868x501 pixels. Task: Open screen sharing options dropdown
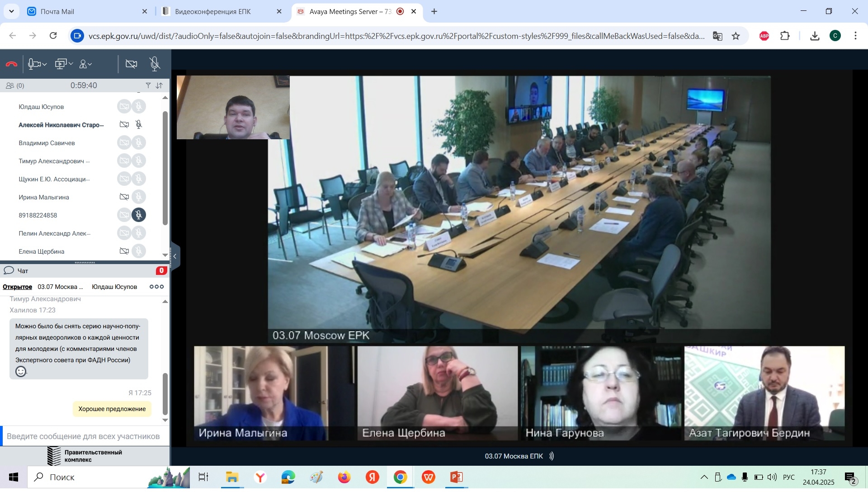pos(64,64)
